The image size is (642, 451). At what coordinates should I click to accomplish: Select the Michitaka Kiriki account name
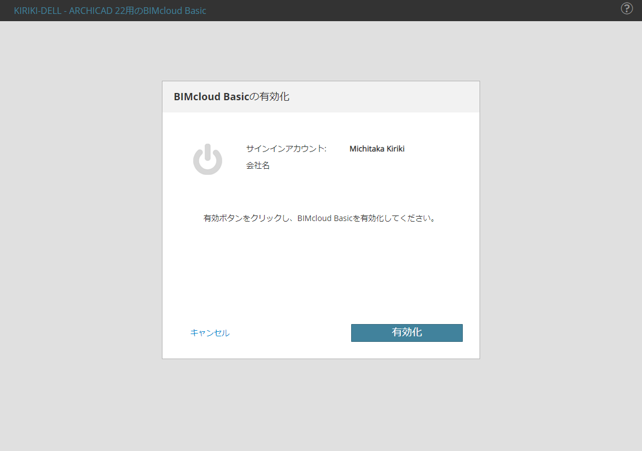point(377,149)
